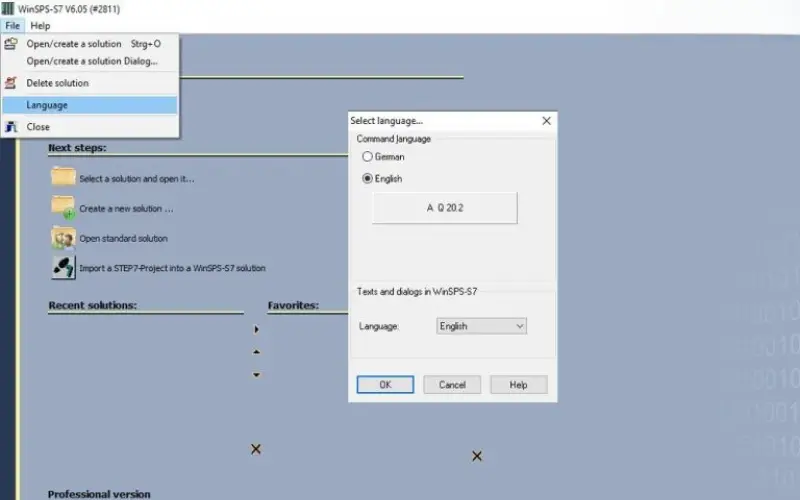Click the A Q 20.2 example box

tap(444, 208)
